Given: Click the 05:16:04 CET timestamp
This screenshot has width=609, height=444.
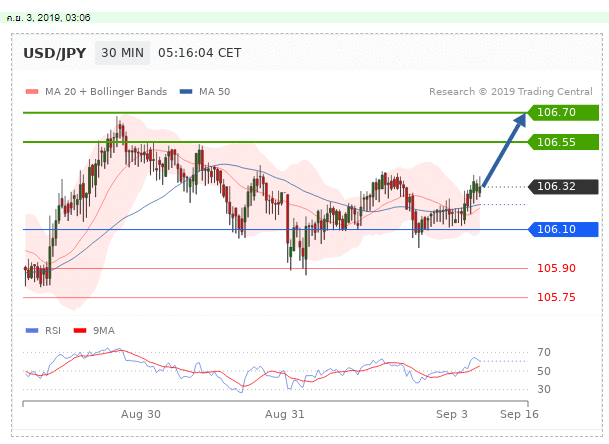Looking at the screenshot, I should [x=200, y=53].
